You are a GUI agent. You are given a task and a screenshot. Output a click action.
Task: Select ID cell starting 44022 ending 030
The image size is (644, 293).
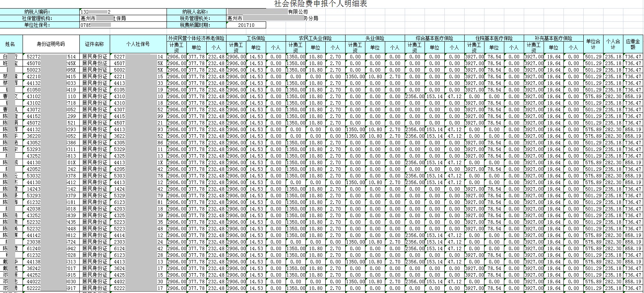[x=51, y=282]
